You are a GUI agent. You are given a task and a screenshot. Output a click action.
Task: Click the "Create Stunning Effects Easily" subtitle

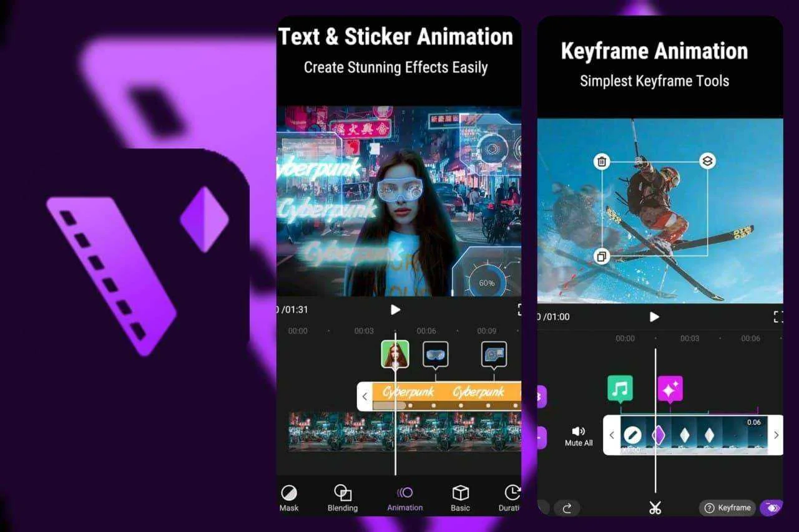[x=396, y=67]
